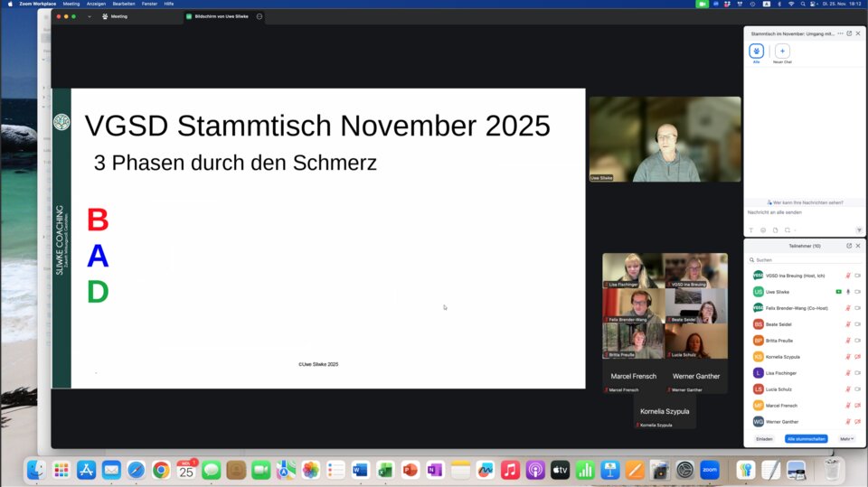Open OneNote from the Dock
The height and width of the screenshot is (487, 868).
(435, 471)
